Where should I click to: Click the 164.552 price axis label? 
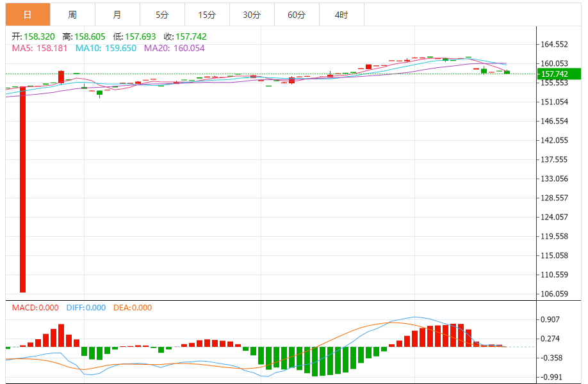click(555, 44)
